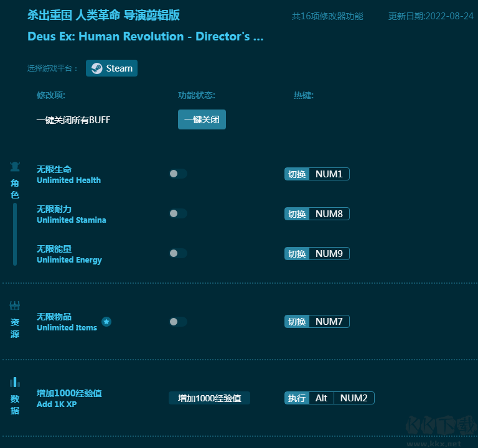Click the NUM9 hotkey for Unlimited Energy
The width and height of the screenshot is (478, 448).
click(329, 254)
